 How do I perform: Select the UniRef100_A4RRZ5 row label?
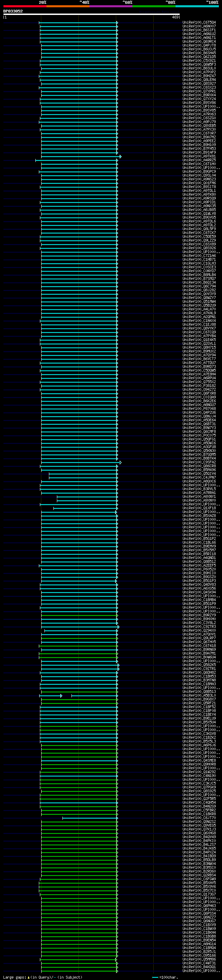point(199,160)
